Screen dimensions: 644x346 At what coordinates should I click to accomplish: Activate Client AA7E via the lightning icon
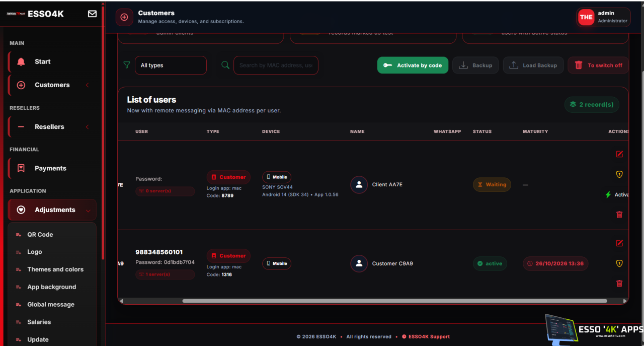(608, 194)
